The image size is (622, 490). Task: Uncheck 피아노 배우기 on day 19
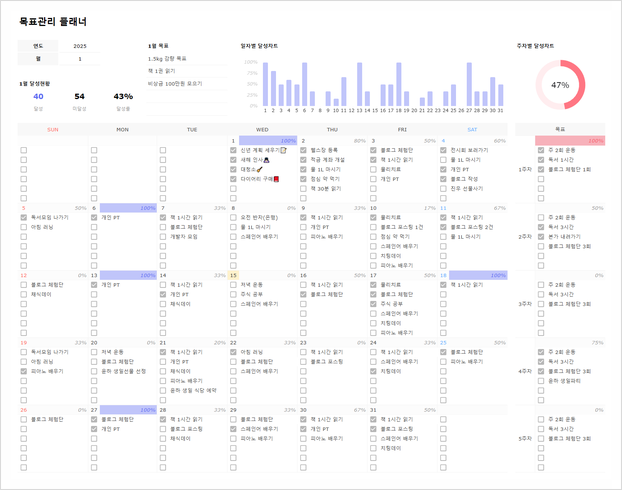tap(24, 371)
